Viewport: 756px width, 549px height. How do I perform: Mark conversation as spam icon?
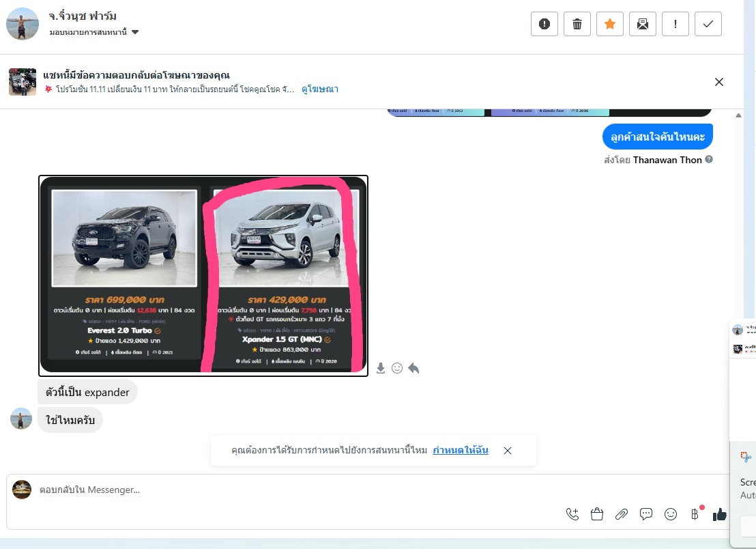click(544, 24)
